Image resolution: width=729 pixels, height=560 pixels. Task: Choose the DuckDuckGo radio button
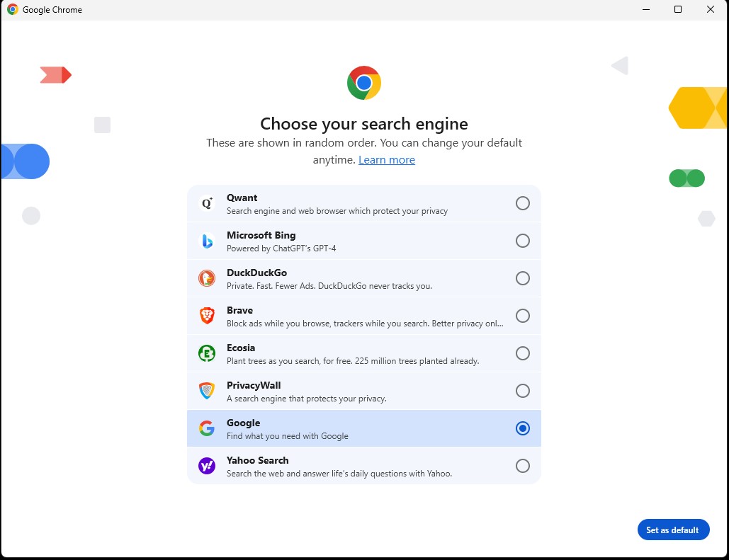(523, 278)
